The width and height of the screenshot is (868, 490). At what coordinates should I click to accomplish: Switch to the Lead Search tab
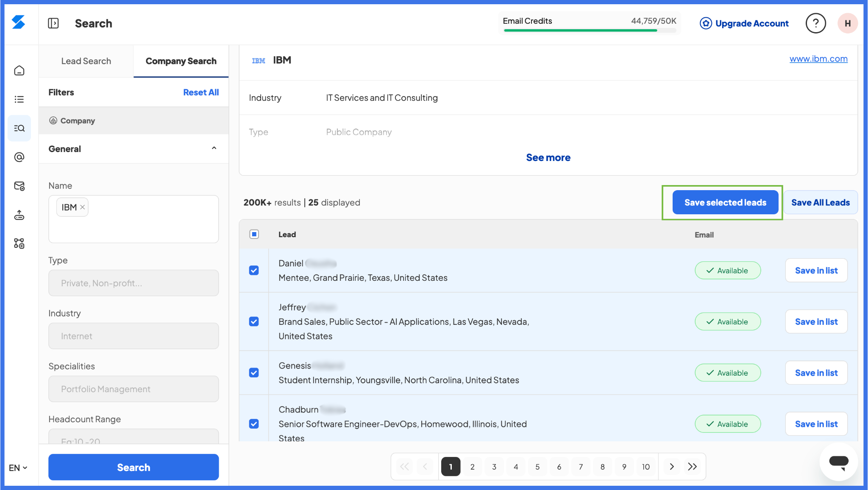[86, 61]
